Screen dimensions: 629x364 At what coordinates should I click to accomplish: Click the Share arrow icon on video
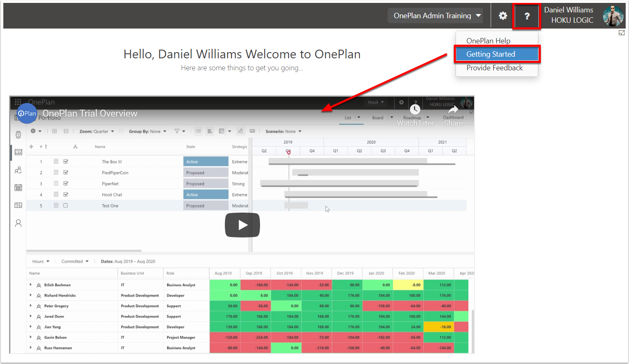453,109
